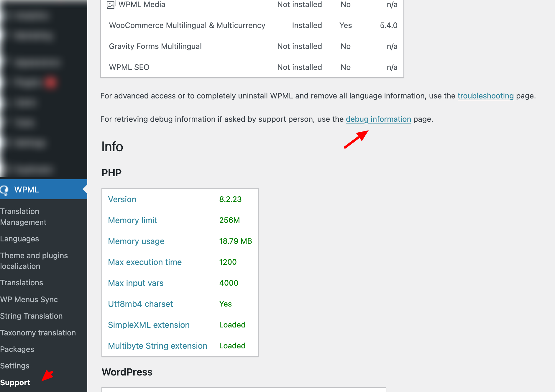This screenshot has height=392, width=555.
Task: Open the Translations submenu item
Action: point(22,283)
